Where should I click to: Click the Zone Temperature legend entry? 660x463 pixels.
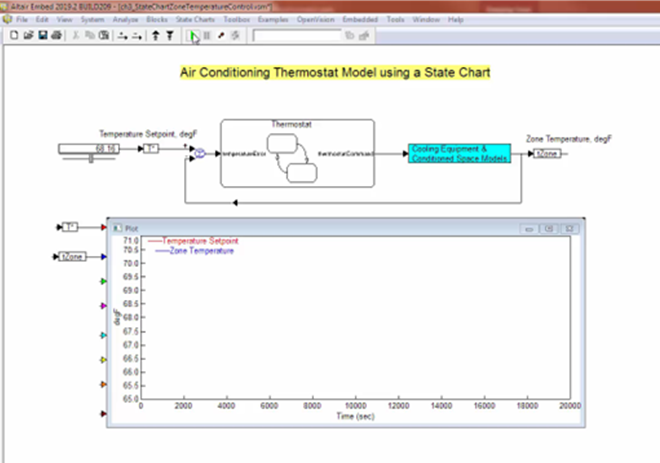pos(194,251)
